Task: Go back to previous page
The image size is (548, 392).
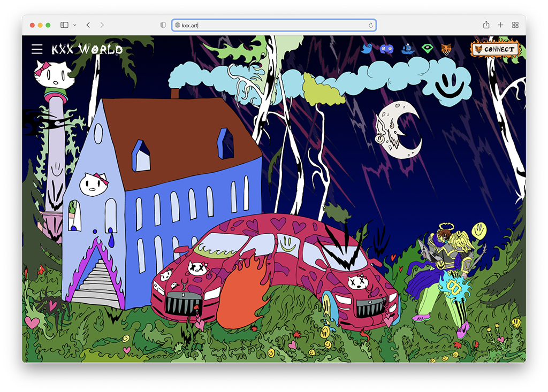Action: 88,25
